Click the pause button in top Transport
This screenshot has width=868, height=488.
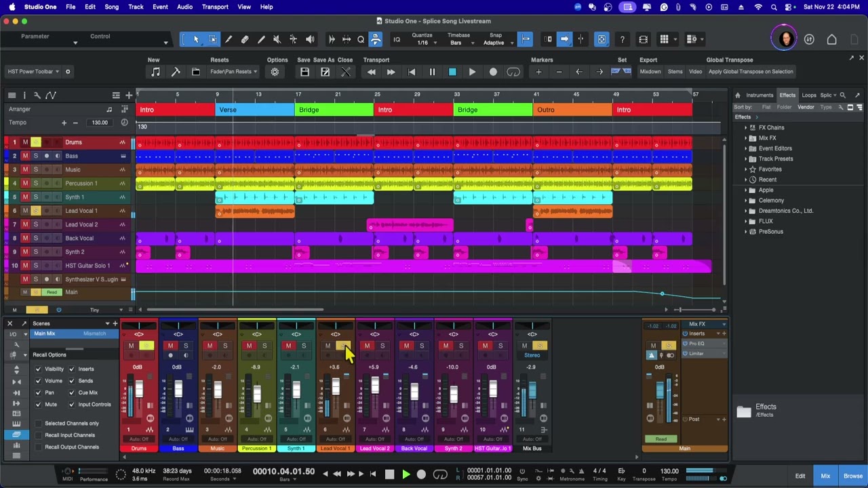[432, 72]
